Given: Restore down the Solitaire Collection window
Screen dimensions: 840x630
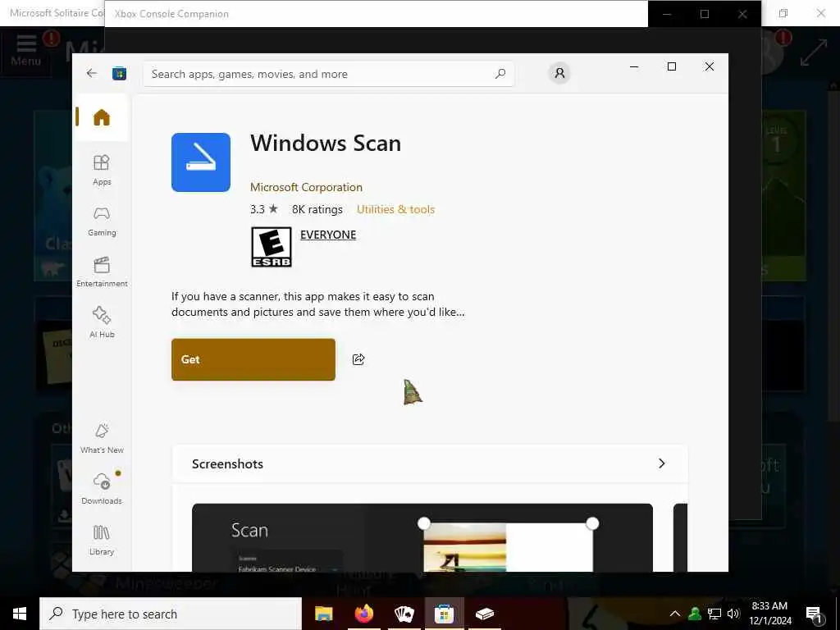Looking at the screenshot, I should tap(783, 13).
